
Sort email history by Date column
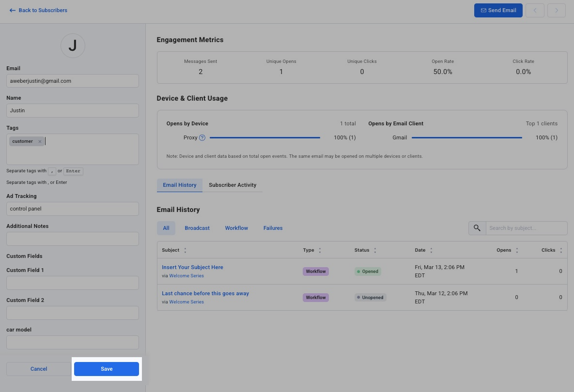coord(431,250)
